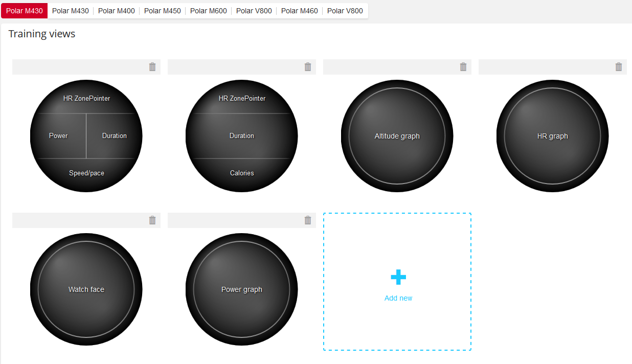Open the Watch face view
Screen dimensions: 632x364
coord(86,289)
